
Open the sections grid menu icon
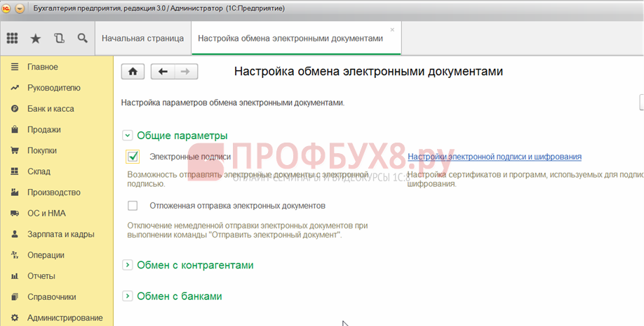point(13,38)
